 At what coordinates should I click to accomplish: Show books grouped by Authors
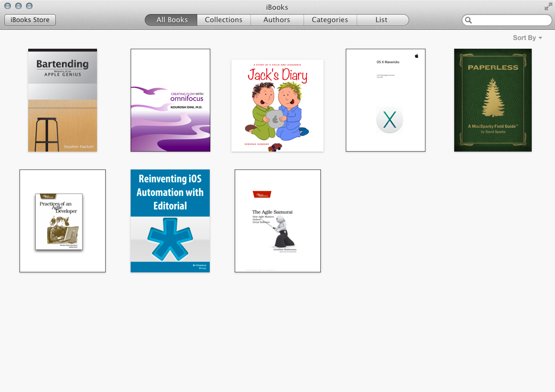point(277,20)
